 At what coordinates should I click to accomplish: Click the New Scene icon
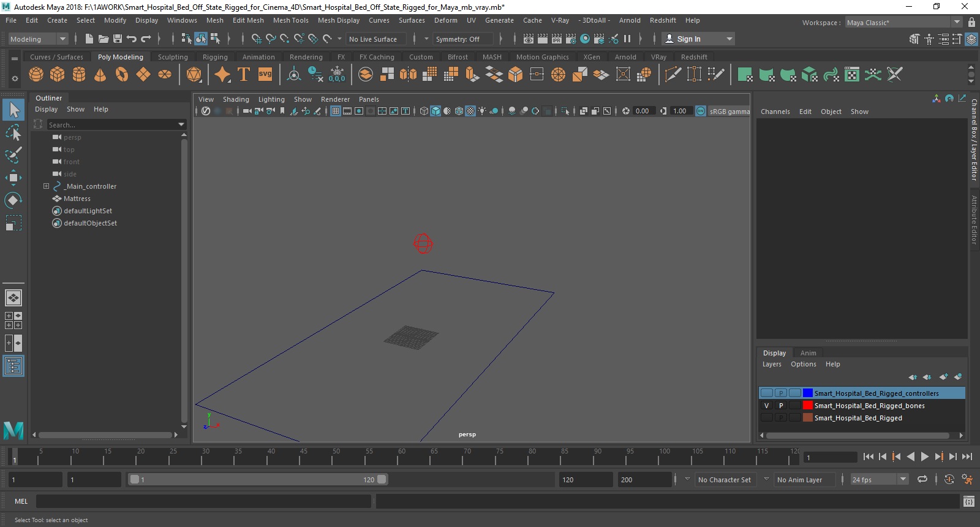pyautogui.click(x=89, y=39)
